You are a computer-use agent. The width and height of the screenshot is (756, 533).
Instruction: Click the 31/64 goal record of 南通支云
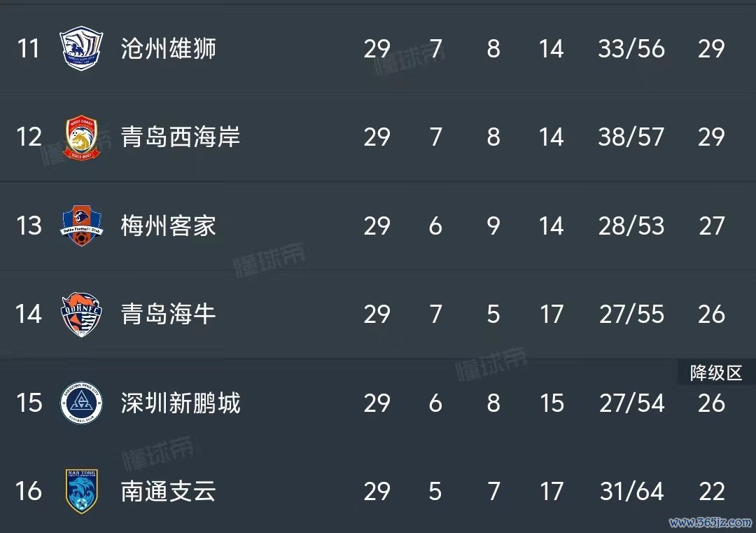point(631,491)
